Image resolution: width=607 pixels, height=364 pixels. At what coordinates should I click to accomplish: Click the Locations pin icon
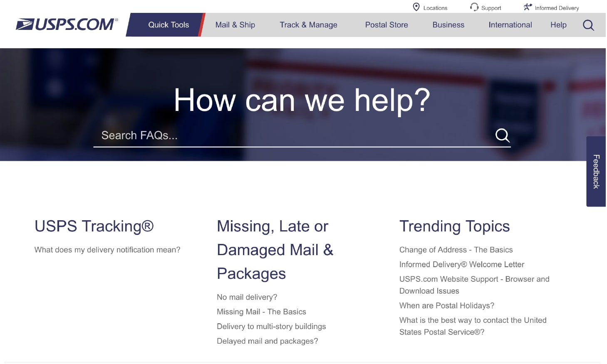click(416, 7)
